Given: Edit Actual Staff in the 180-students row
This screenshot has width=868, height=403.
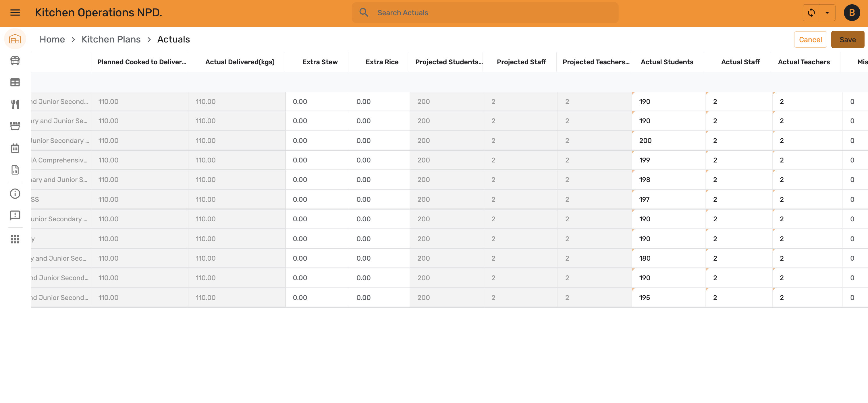Looking at the screenshot, I should (x=739, y=259).
